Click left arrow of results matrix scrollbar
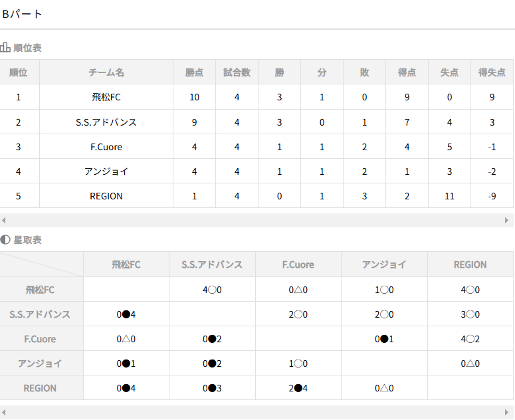 coord(3,413)
